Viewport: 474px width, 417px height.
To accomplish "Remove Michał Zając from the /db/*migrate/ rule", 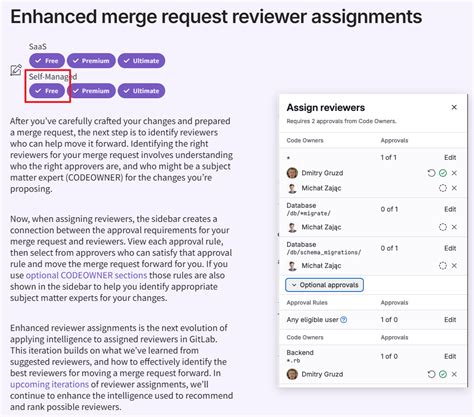I will point(454,227).
